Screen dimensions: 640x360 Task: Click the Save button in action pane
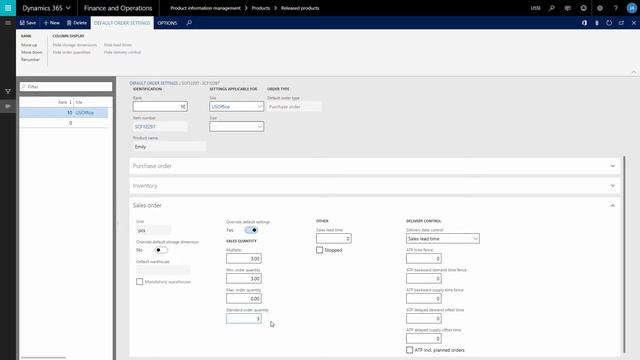pos(28,23)
